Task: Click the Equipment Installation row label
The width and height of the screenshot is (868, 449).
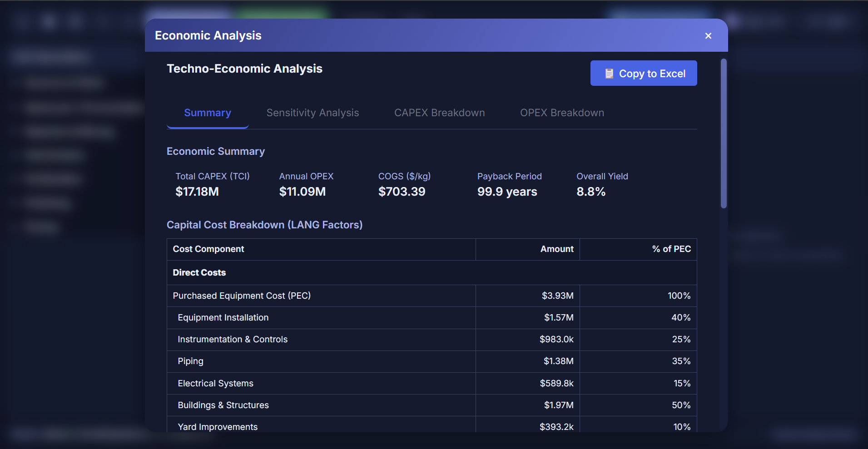Action: pyautogui.click(x=223, y=318)
